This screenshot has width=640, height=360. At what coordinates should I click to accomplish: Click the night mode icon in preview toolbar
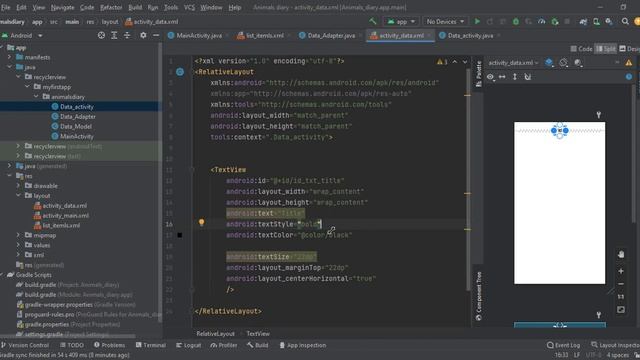coord(578,62)
